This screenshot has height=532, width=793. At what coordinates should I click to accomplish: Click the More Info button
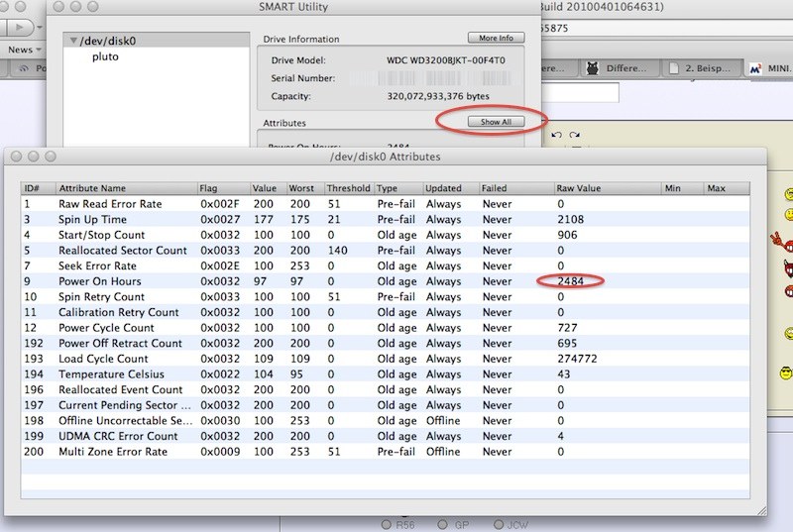(x=496, y=38)
